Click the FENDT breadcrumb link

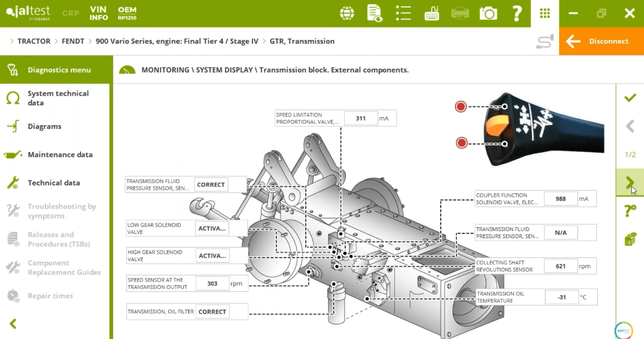click(x=73, y=41)
